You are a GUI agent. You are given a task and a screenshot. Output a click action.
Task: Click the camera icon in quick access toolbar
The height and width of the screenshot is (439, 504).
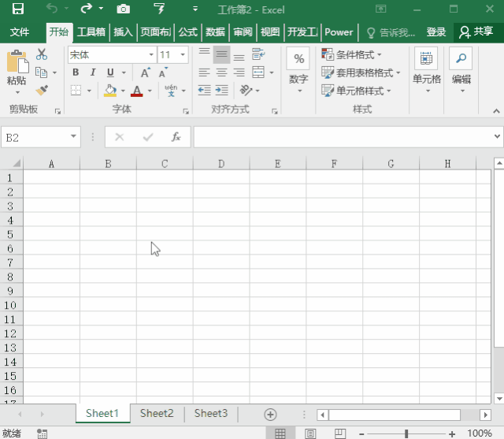click(123, 9)
